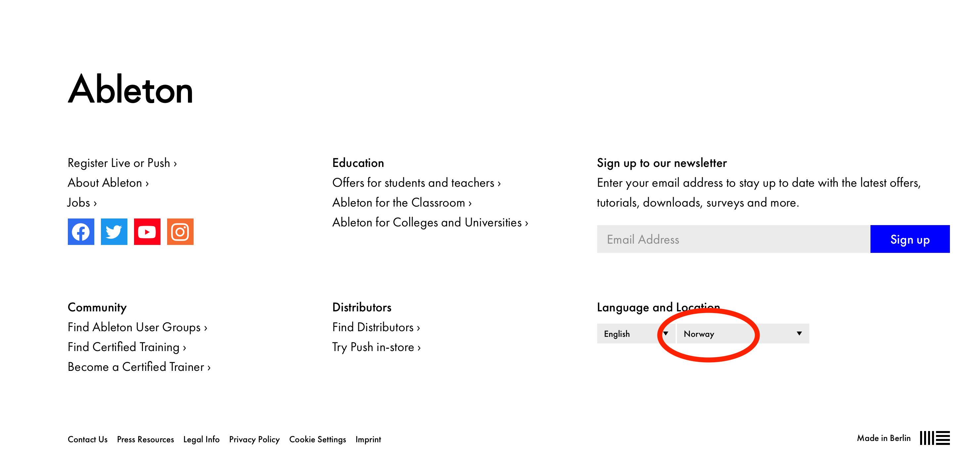Open the Norway location dropdown
The width and height of the screenshot is (980, 474).
(x=742, y=334)
